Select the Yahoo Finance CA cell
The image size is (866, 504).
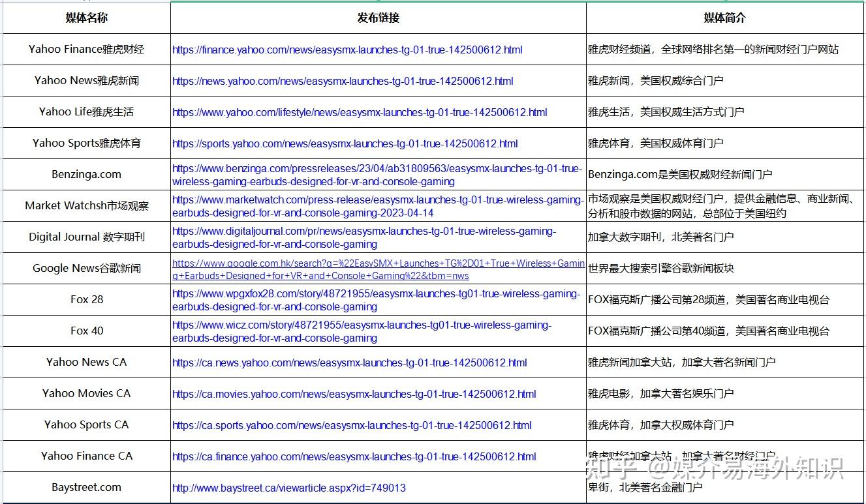[87, 456]
